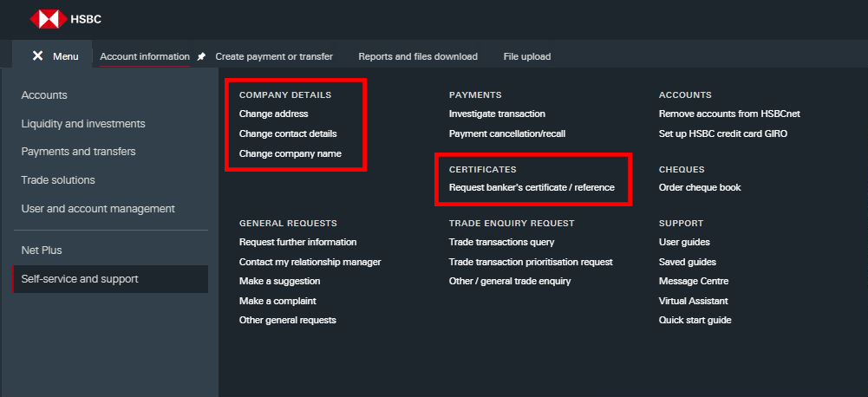Close the menu with the X icon
868x397 pixels.
(37, 56)
